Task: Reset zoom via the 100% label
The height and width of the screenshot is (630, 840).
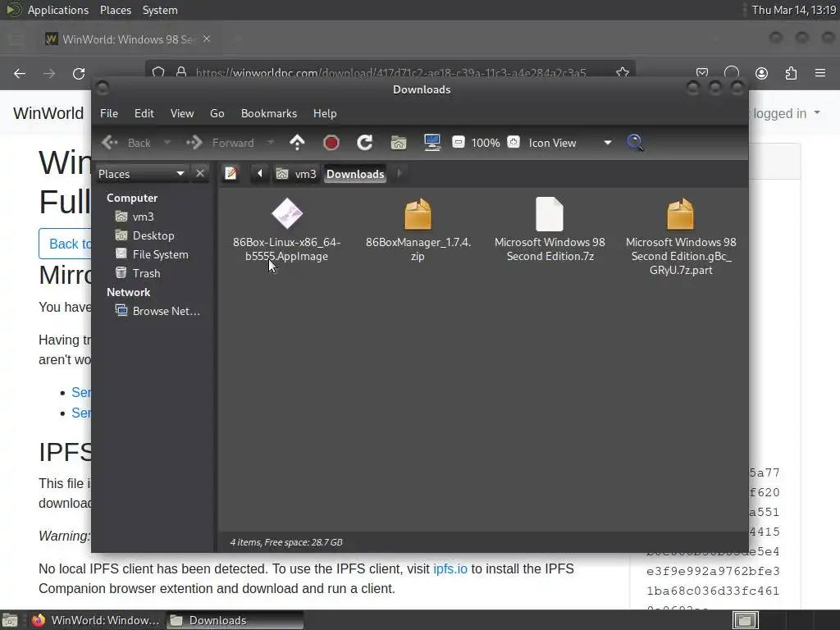Action: 486,143
